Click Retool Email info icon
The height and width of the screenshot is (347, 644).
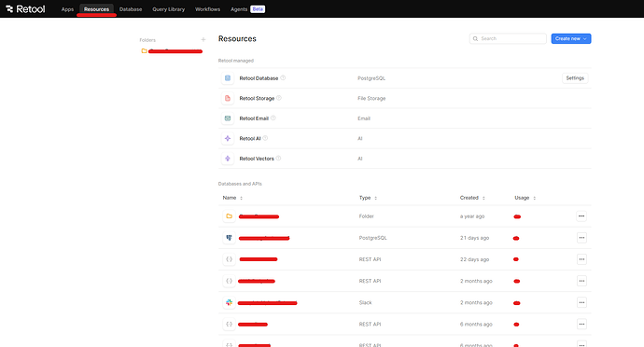(273, 118)
